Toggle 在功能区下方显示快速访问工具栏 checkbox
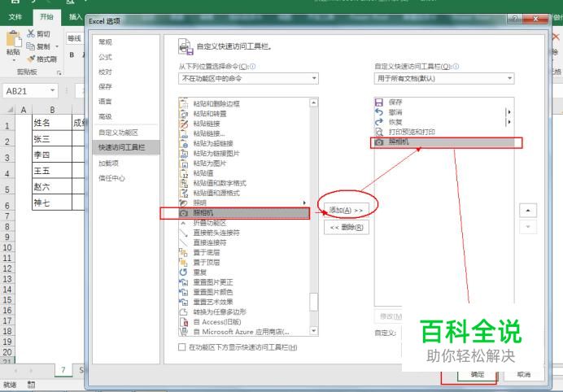 pyautogui.click(x=182, y=347)
